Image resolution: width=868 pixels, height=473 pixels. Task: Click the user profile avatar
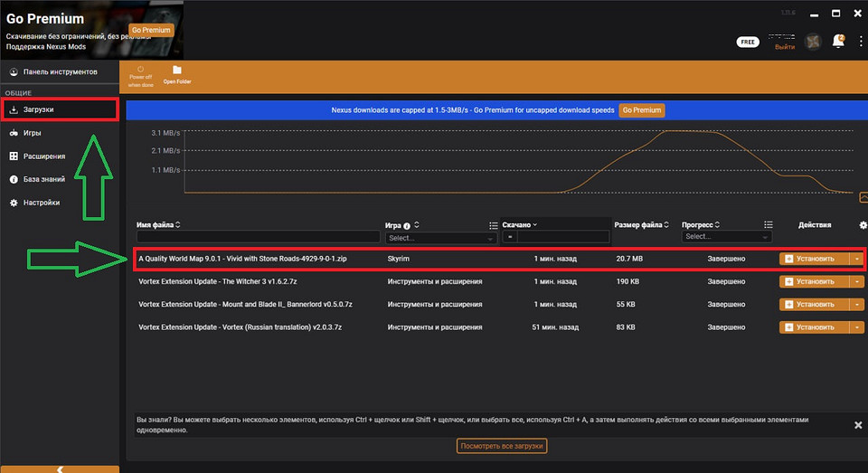pos(813,42)
